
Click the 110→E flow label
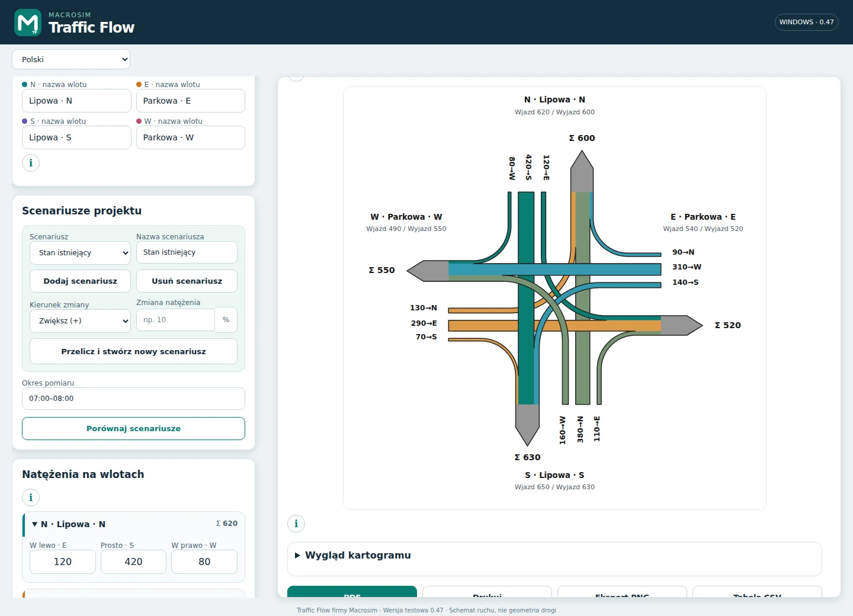(x=597, y=429)
